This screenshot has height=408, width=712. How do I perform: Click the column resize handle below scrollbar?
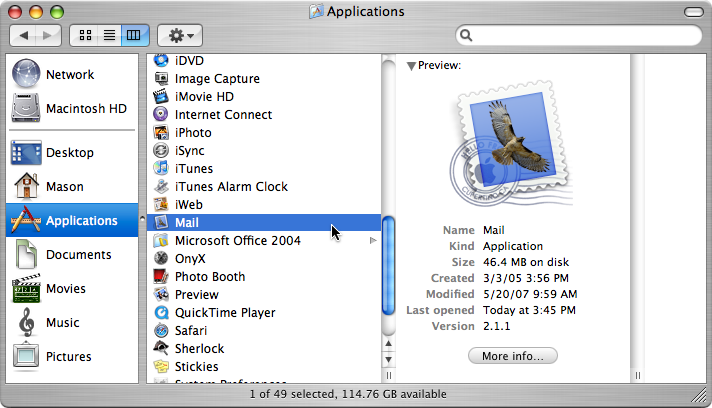click(x=389, y=375)
